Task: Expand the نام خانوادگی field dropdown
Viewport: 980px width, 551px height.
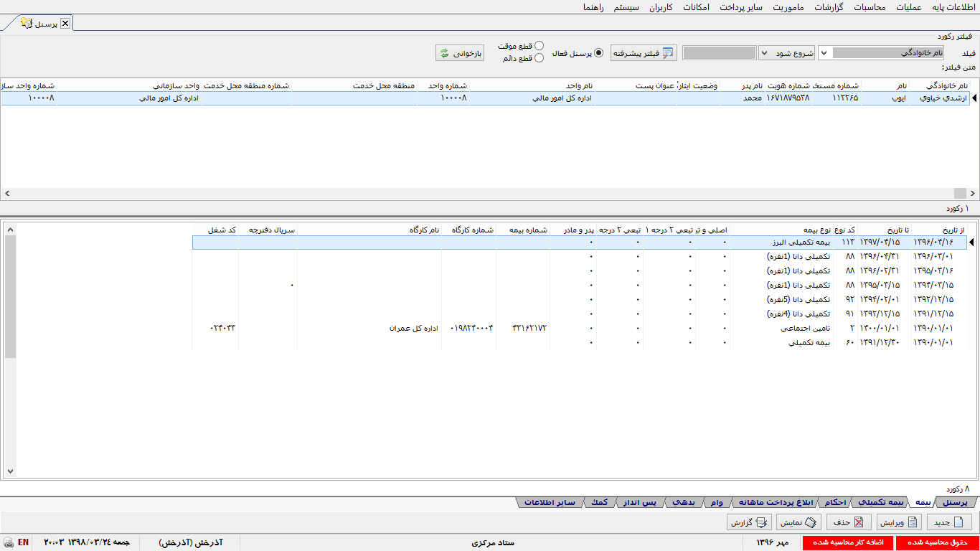Action: (x=824, y=53)
